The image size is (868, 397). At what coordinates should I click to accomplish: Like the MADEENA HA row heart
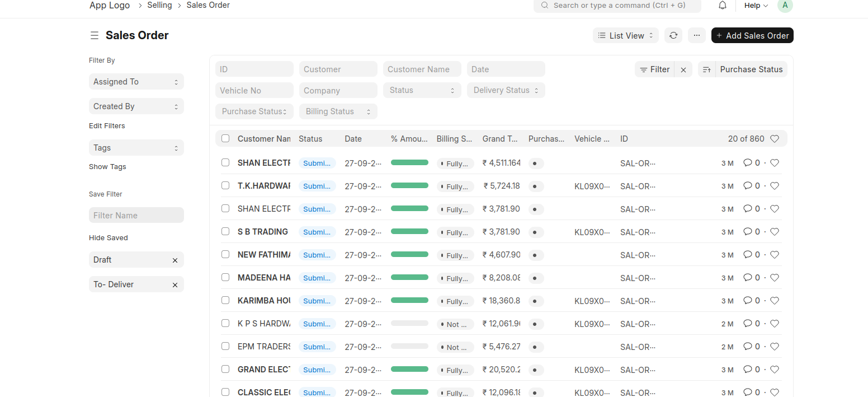pos(775,278)
